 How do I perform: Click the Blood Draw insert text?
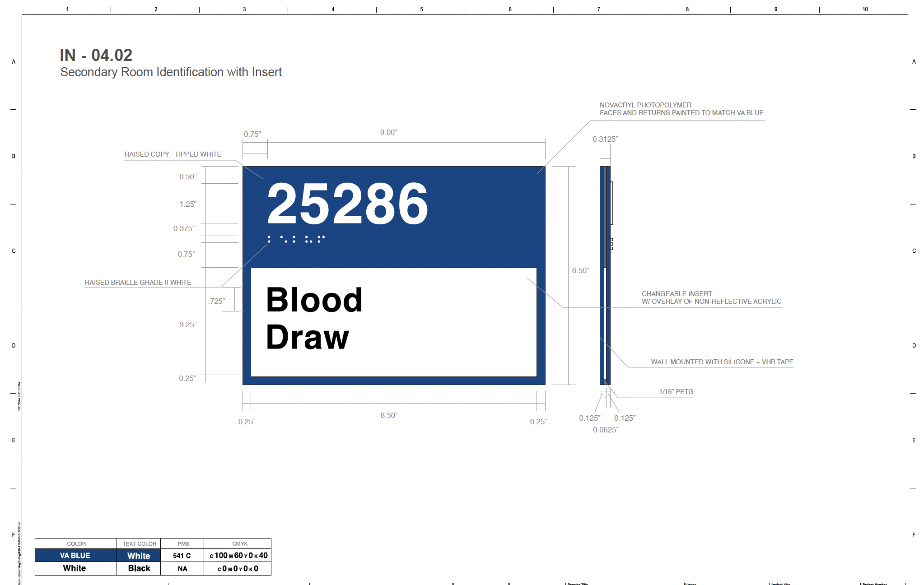click(x=314, y=318)
